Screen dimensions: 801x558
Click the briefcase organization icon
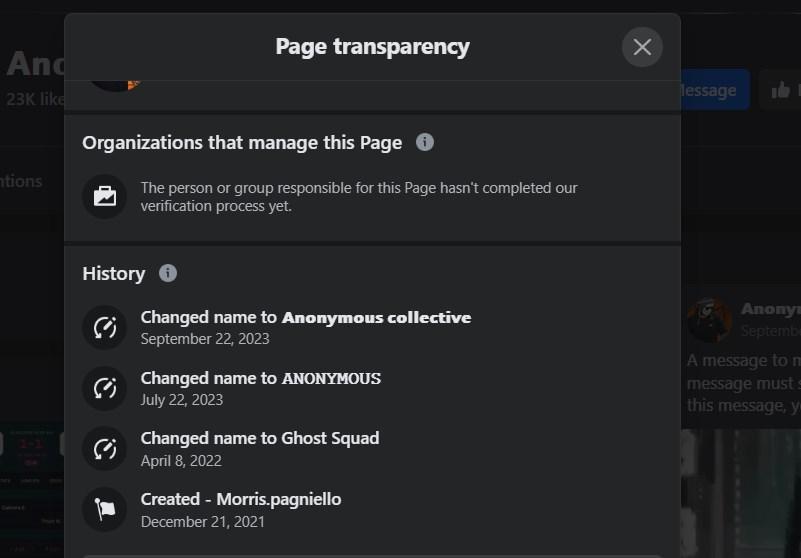105,197
